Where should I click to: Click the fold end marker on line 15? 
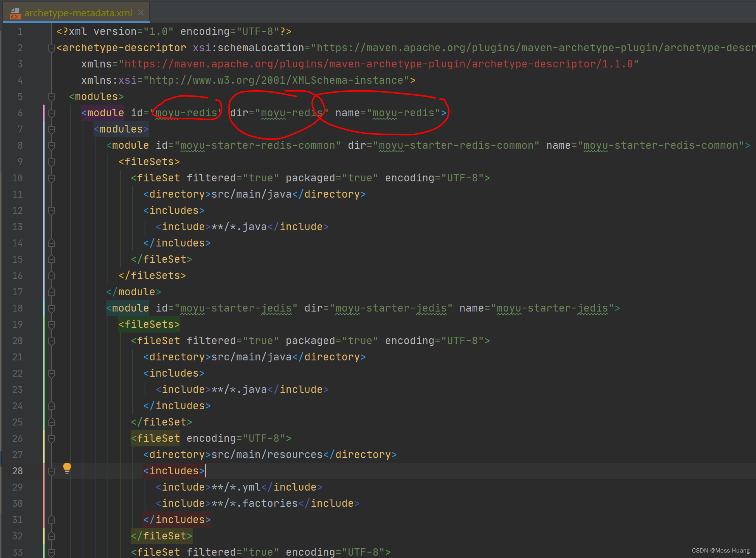[x=51, y=259]
